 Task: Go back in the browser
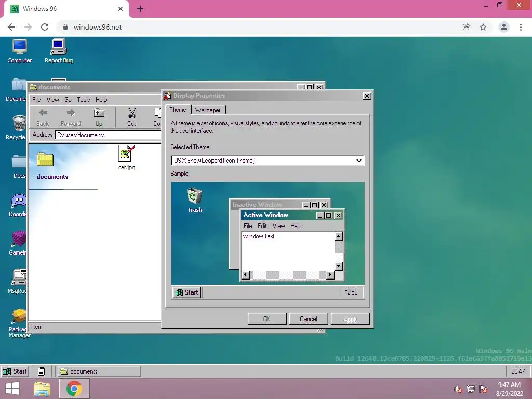click(x=11, y=27)
